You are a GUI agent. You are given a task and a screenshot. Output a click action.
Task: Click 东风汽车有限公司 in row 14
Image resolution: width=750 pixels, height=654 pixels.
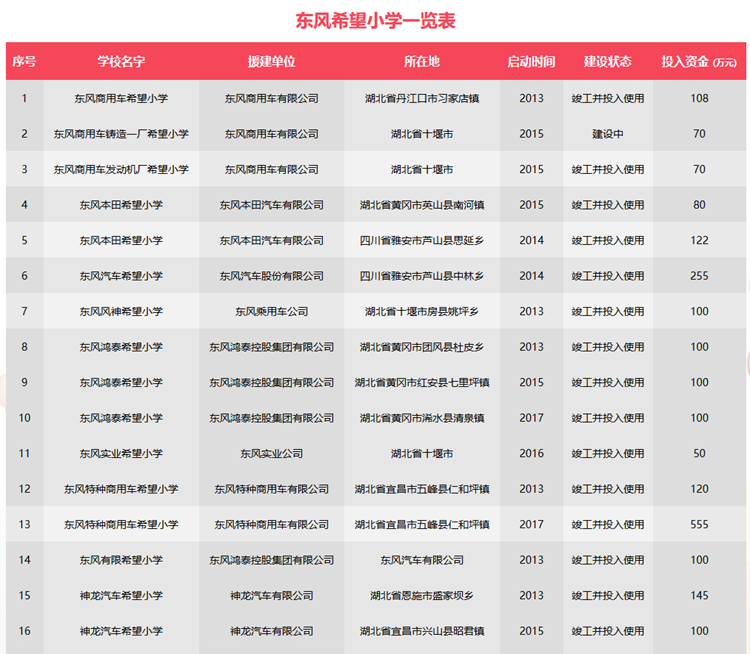coord(422,560)
